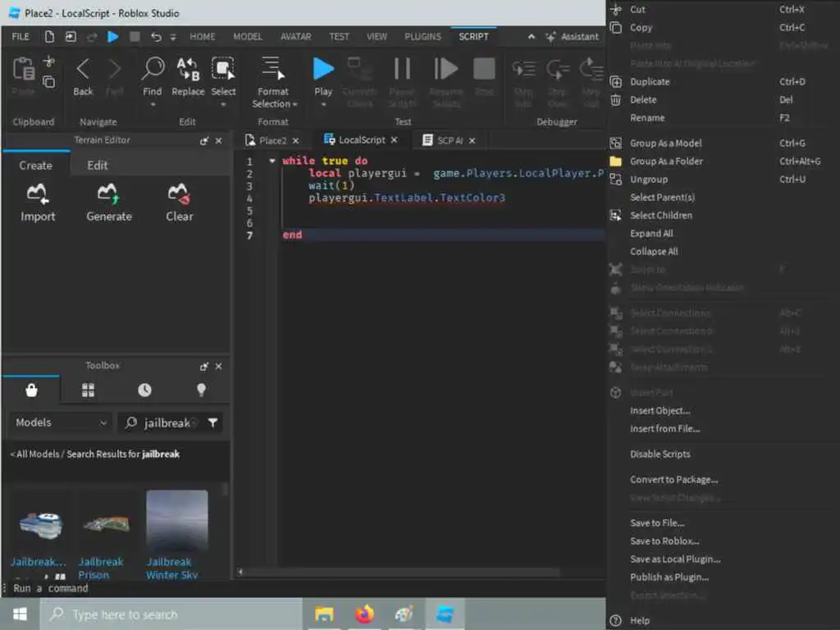This screenshot has height=630, width=840.
Task: Undock the Toolbox panel
Action: point(204,367)
